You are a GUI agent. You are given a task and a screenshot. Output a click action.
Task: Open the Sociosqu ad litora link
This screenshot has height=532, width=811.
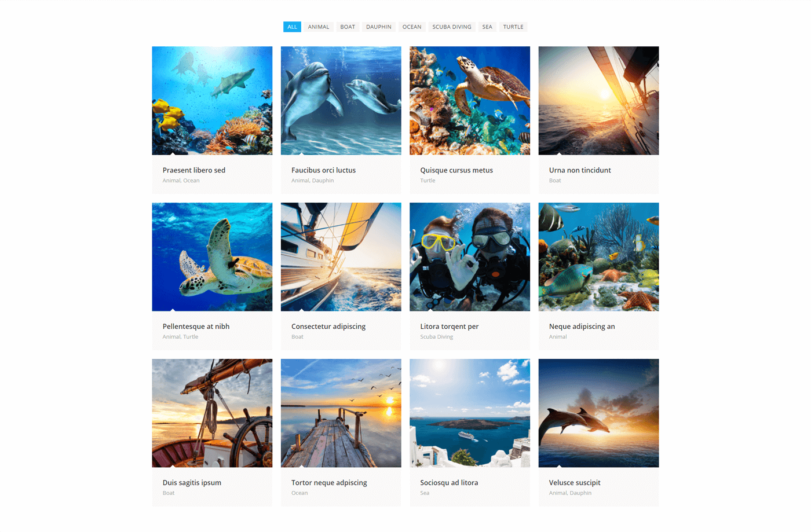tap(449, 483)
